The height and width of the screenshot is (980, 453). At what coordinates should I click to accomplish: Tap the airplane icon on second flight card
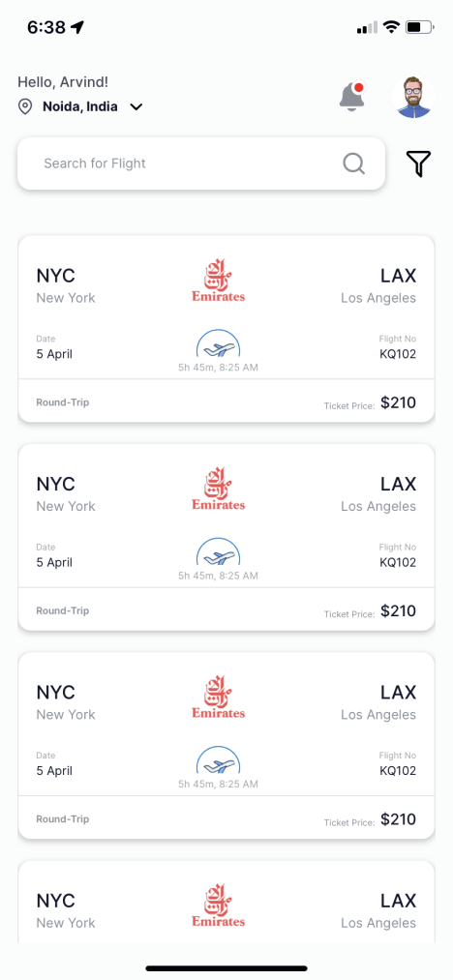(x=219, y=551)
